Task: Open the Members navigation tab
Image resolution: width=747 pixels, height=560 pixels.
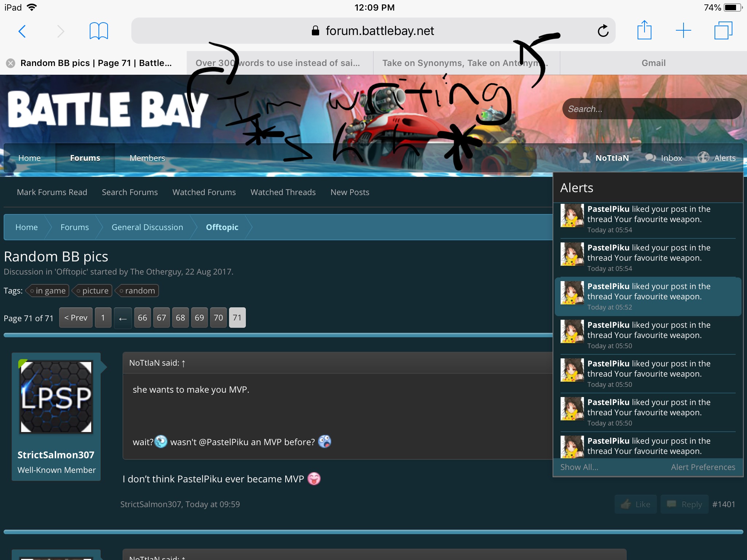Action: click(x=147, y=158)
